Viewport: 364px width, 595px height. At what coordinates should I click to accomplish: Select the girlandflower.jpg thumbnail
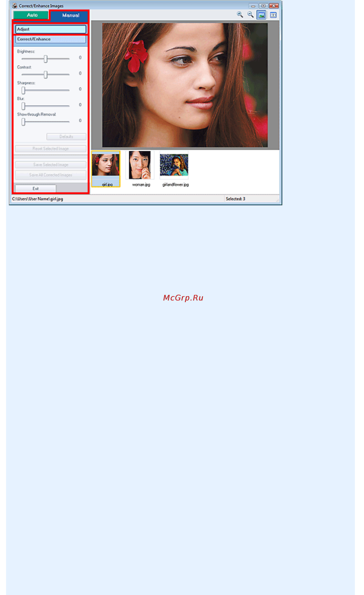point(174,169)
